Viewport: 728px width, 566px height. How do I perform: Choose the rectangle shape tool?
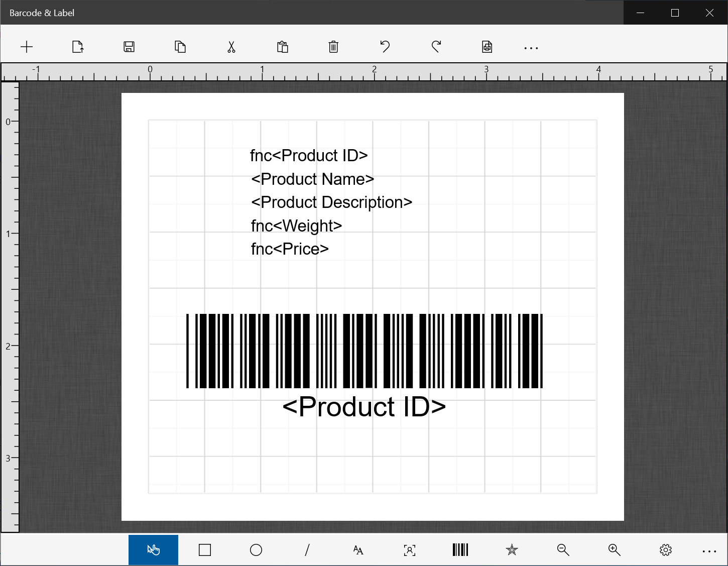205,550
